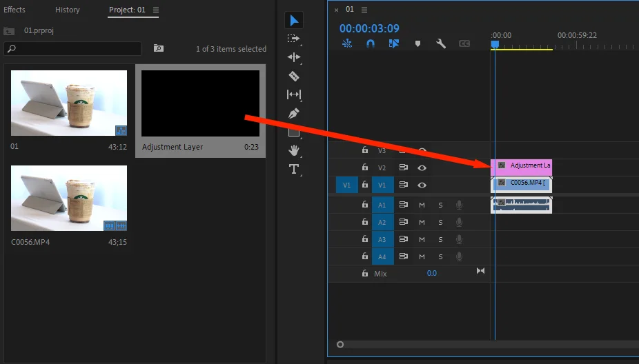Toggle sync lock on track V1
Viewport: 639px width, 364px height.
coord(404,185)
